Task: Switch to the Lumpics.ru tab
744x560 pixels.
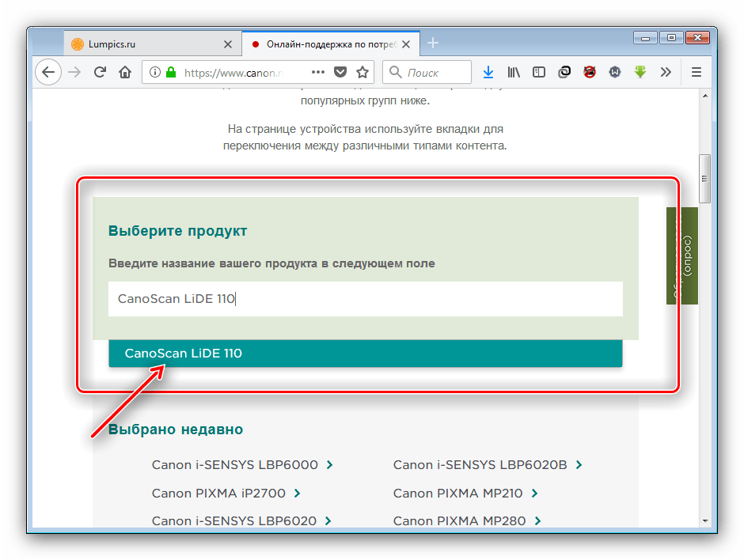Action: click(x=153, y=44)
